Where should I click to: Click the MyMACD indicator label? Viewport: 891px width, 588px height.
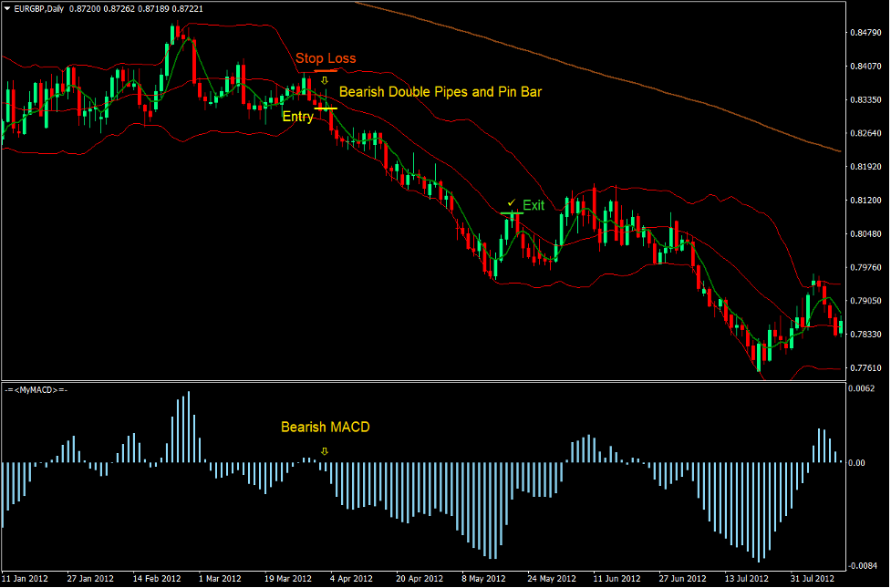(36, 390)
